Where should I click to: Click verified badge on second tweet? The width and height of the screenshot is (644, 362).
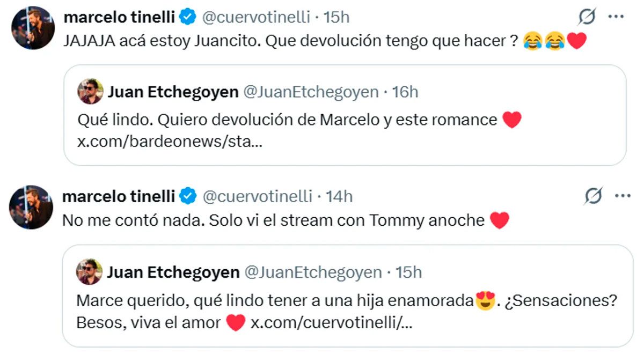pos(187,197)
